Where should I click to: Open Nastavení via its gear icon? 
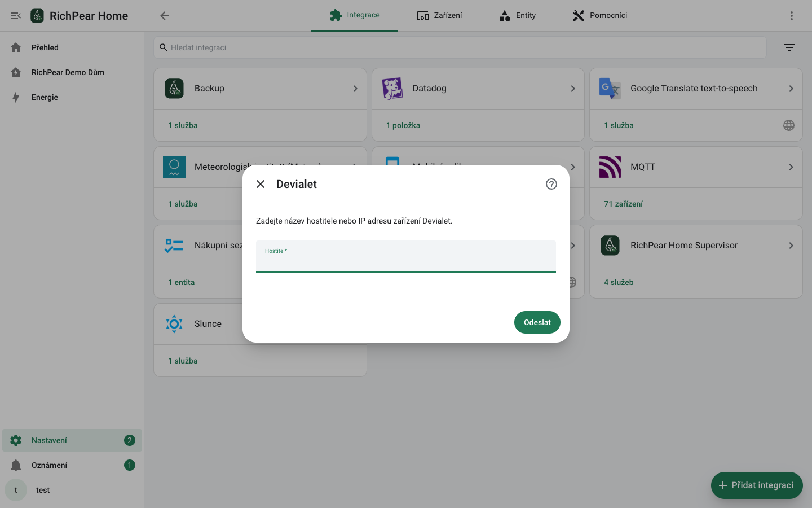(16, 440)
